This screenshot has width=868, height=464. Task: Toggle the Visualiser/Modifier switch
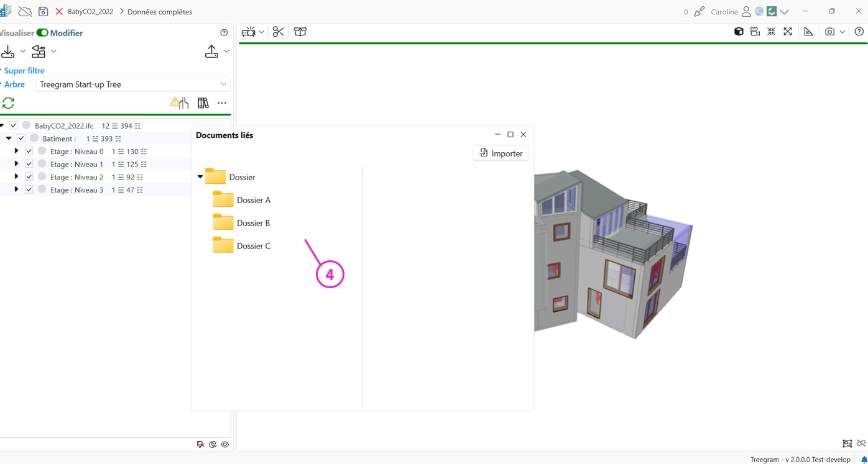42,33
